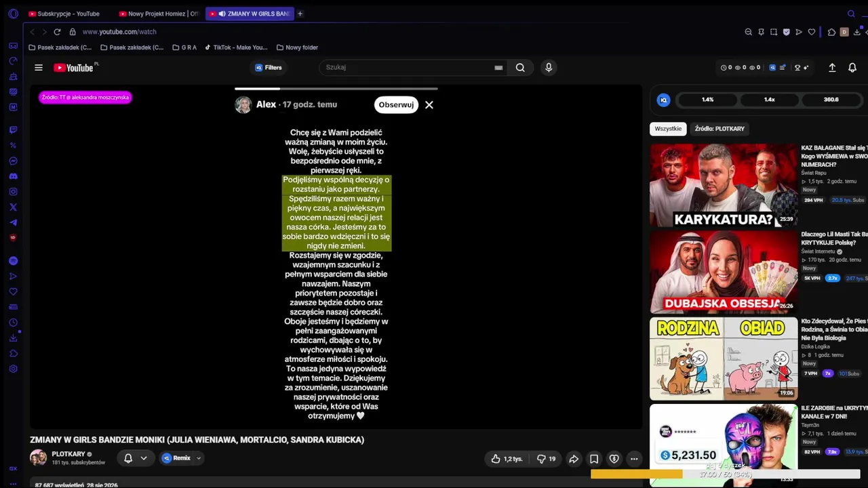Screen dimensions: 868x488
Task: Open the YouTube guide hamburger menu
Action: 39,68
